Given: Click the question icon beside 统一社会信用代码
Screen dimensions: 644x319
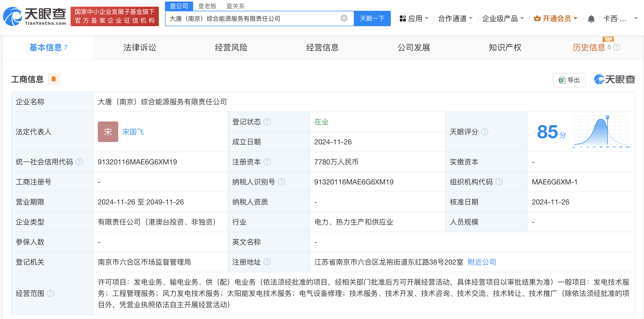Looking at the screenshot, I should 80,162.
